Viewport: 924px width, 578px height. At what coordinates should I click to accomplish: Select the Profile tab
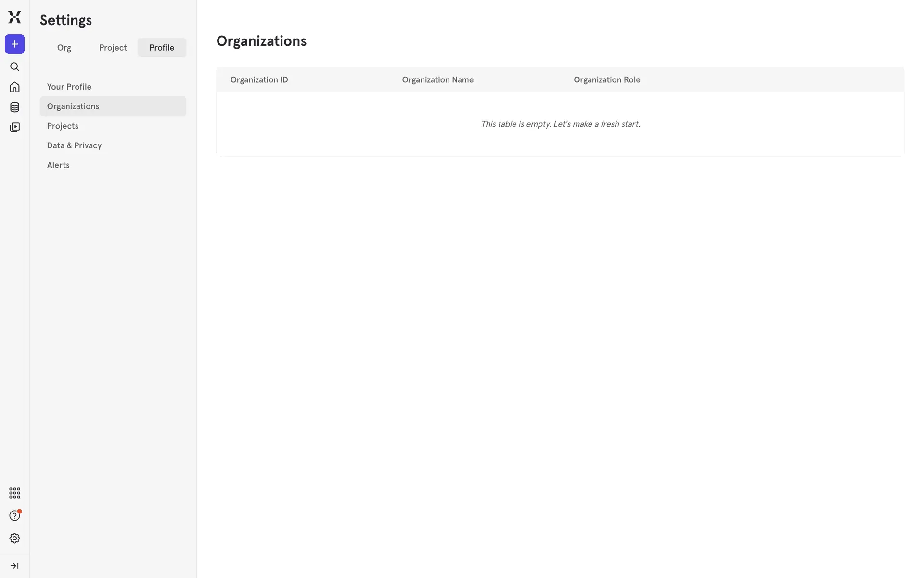pos(162,48)
